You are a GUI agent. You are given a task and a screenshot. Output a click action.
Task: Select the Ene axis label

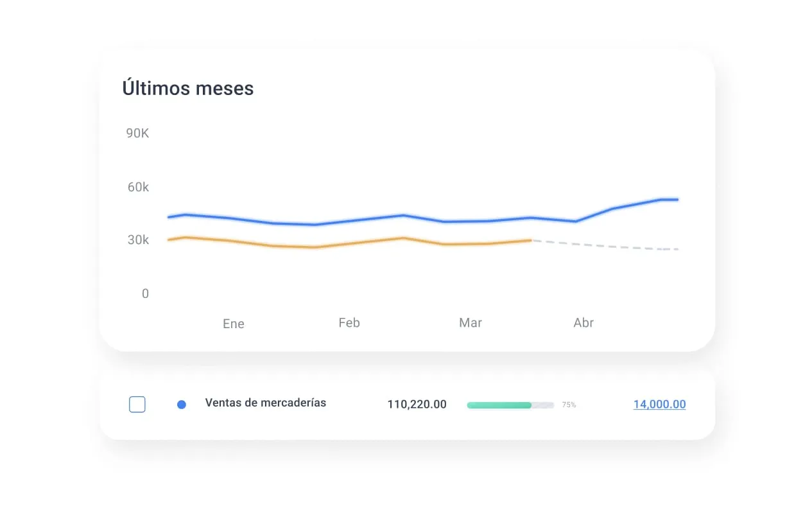232,323
